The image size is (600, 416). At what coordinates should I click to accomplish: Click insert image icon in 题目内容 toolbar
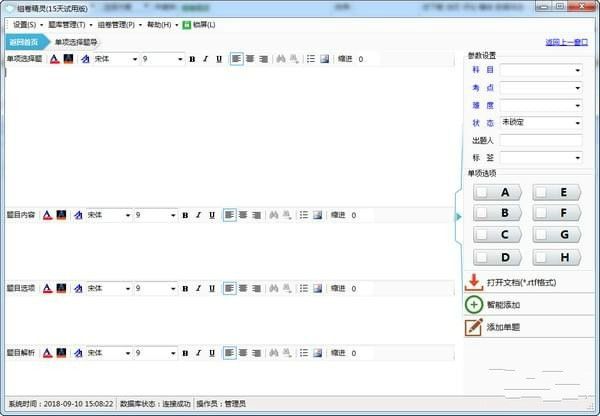click(x=317, y=215)
